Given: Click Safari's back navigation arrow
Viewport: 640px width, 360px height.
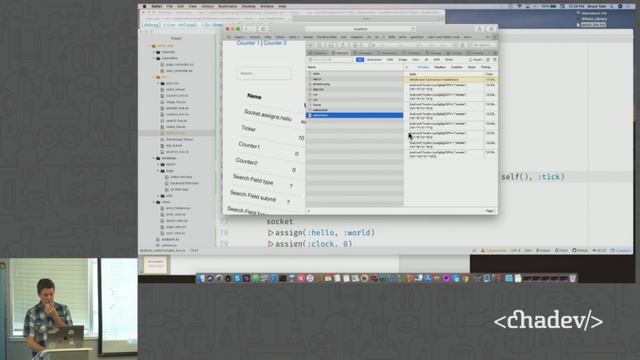Looking at the screenshot, I should coord(246,29).
